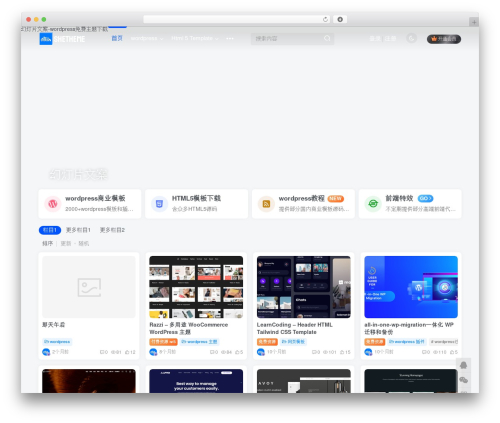Open the all-in-one-wp-migration blue thumbnail
This screenshot has height=423, width=500.
click(411, 287)
